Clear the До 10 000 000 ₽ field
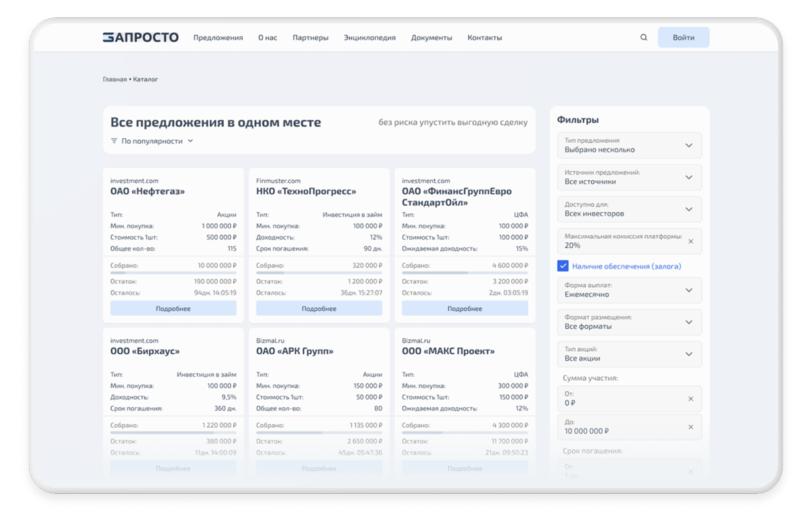This screenshot has width=812, height=522. tap(690, 427)
